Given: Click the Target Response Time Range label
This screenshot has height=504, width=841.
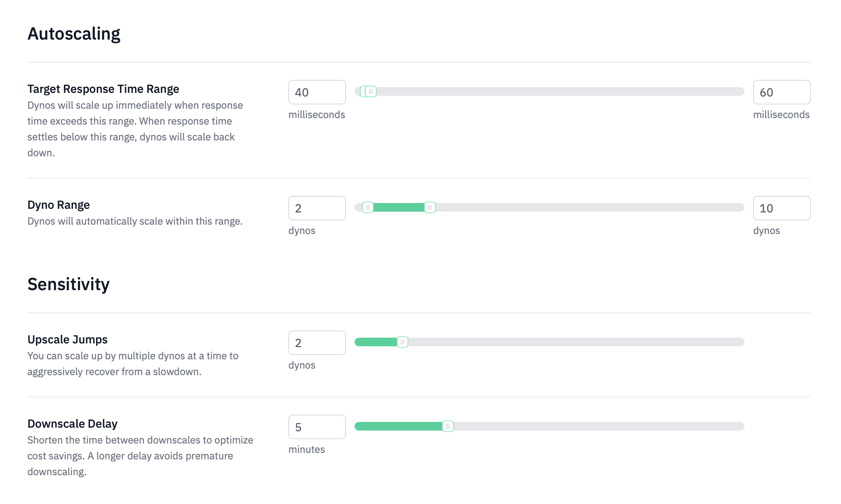Looking at the screenshot, I should (x=103, y=89).
